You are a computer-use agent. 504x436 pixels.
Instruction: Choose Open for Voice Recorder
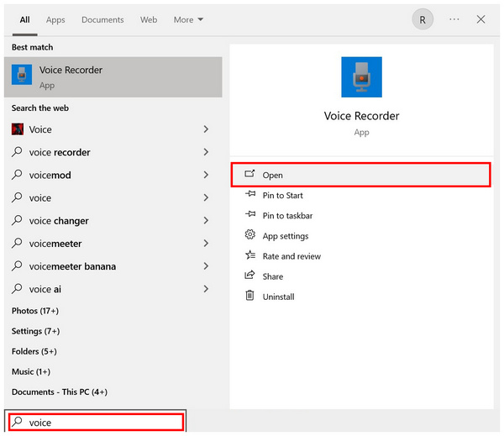[360, 175]
